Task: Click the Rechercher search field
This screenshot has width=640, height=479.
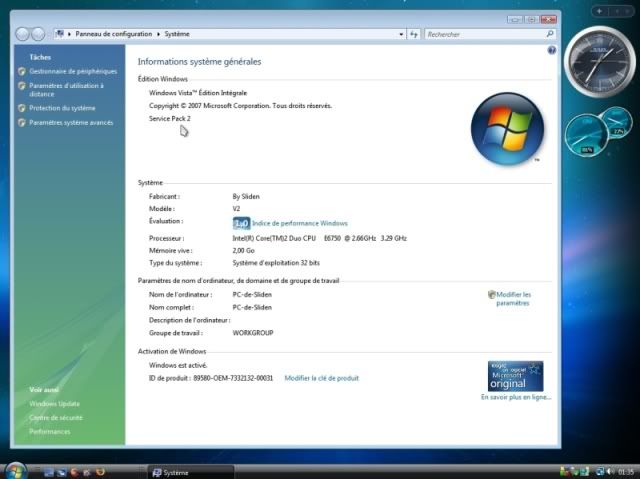Action: [486, 34]
